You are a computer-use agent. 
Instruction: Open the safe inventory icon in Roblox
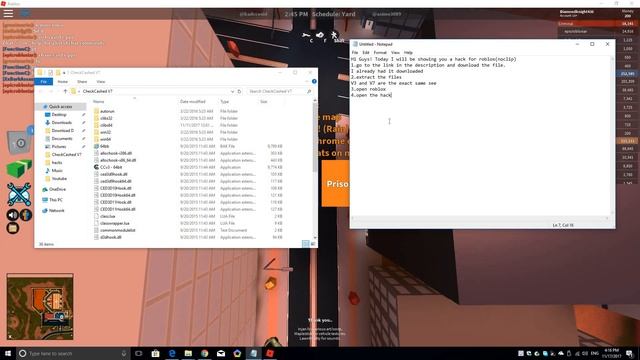(19, 143)
